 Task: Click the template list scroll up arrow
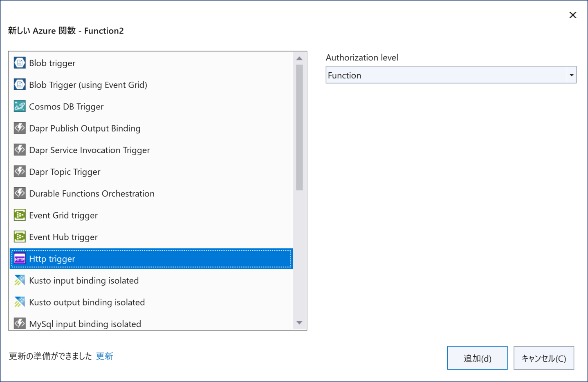(299, 58)
